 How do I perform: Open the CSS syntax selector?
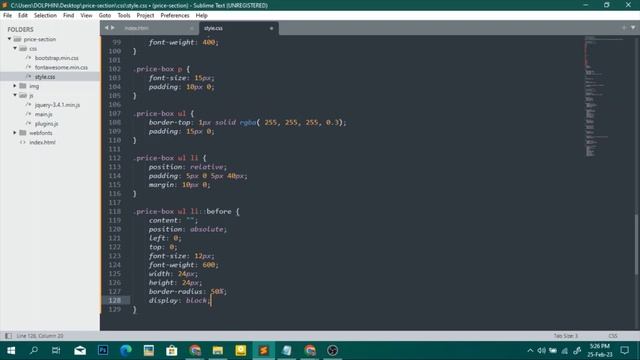coord(613,336)
